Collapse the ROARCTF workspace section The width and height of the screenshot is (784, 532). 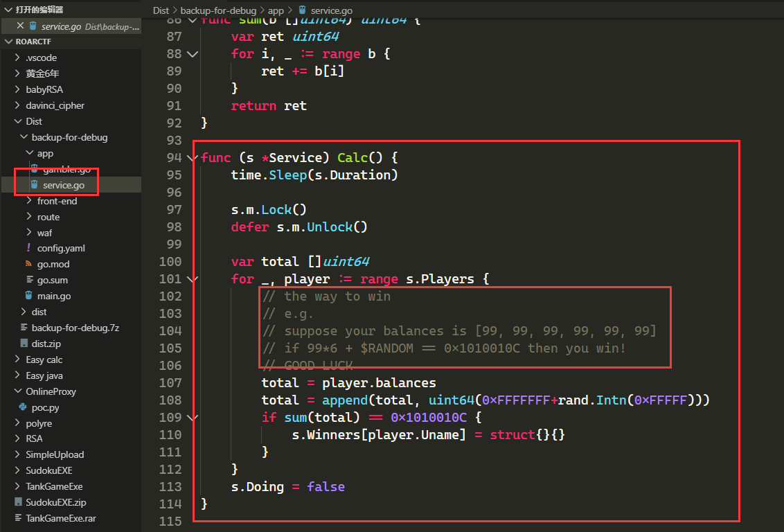(x=8, y=42)
